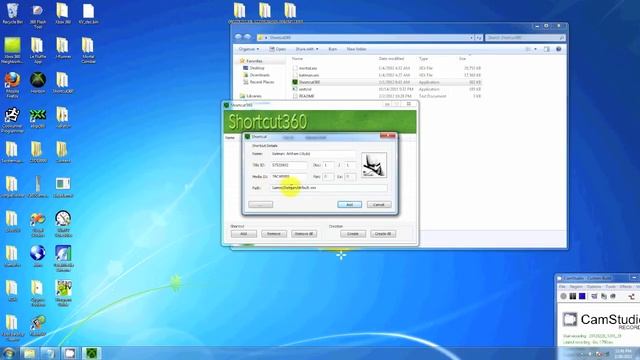Open the Explorer help icon
This screenshot has height=360, width=640.
(x=559, y=49)
